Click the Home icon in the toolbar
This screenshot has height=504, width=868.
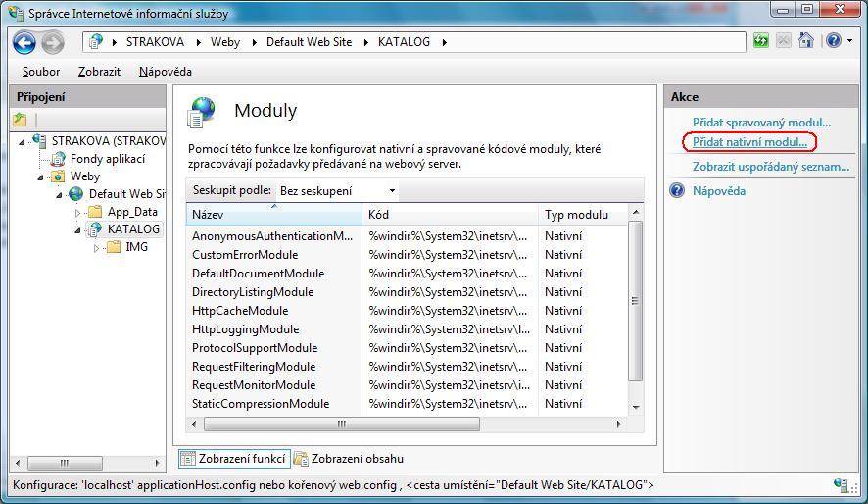[806, 41]
